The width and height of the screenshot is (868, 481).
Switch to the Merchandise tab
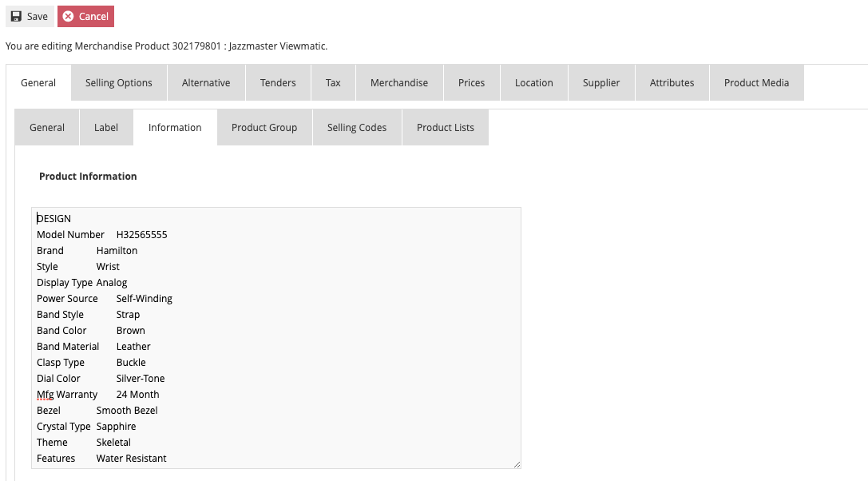click(x=399, y=82)
